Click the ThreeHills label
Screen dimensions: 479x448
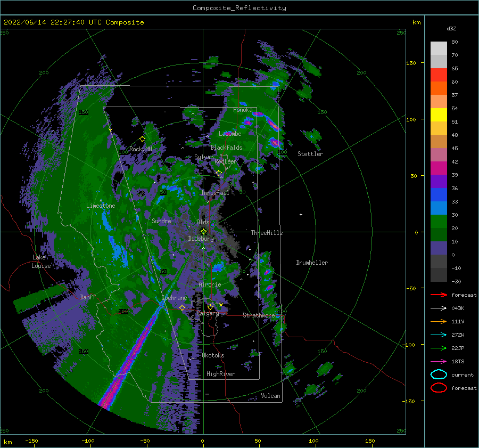tap(267, 233)
